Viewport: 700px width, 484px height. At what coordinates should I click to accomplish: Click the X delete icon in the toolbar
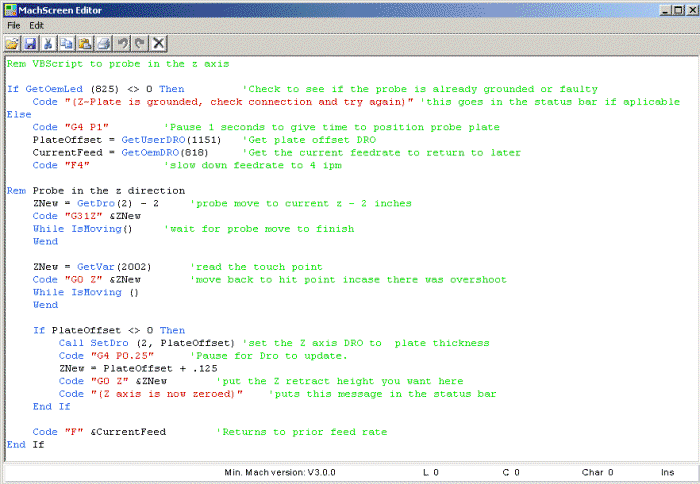pos(158,43)
